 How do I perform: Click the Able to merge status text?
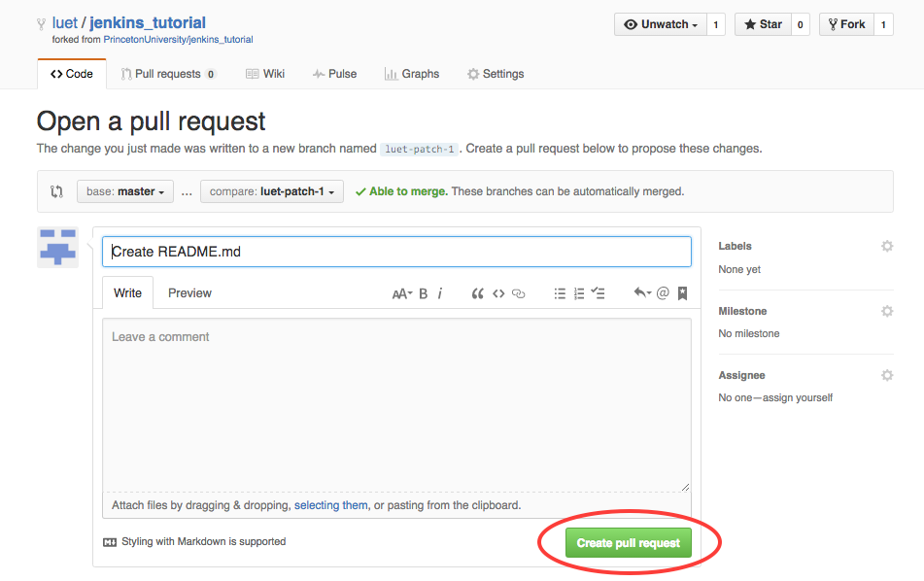(x=408, y=191)
